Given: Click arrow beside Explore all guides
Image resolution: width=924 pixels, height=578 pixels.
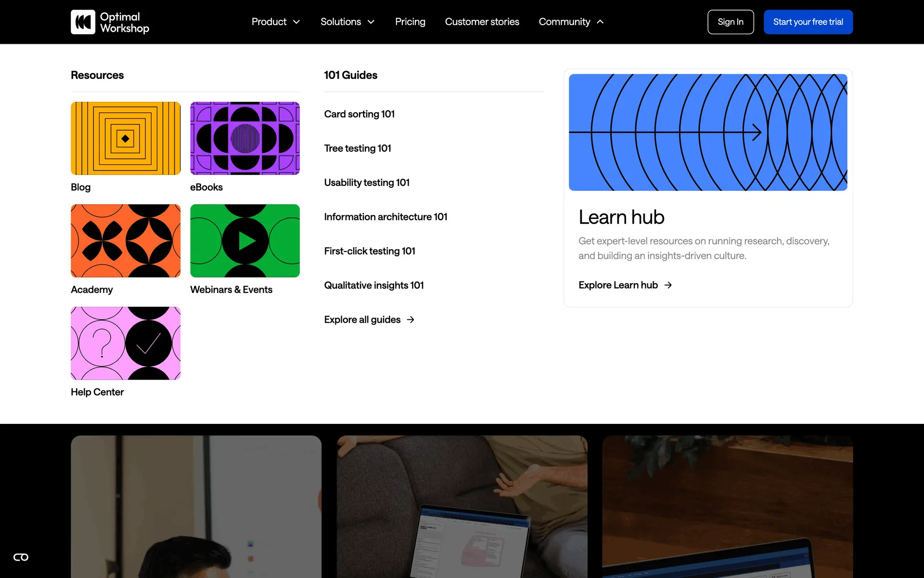Looking at the screenshot, I should tap(411, 320).
